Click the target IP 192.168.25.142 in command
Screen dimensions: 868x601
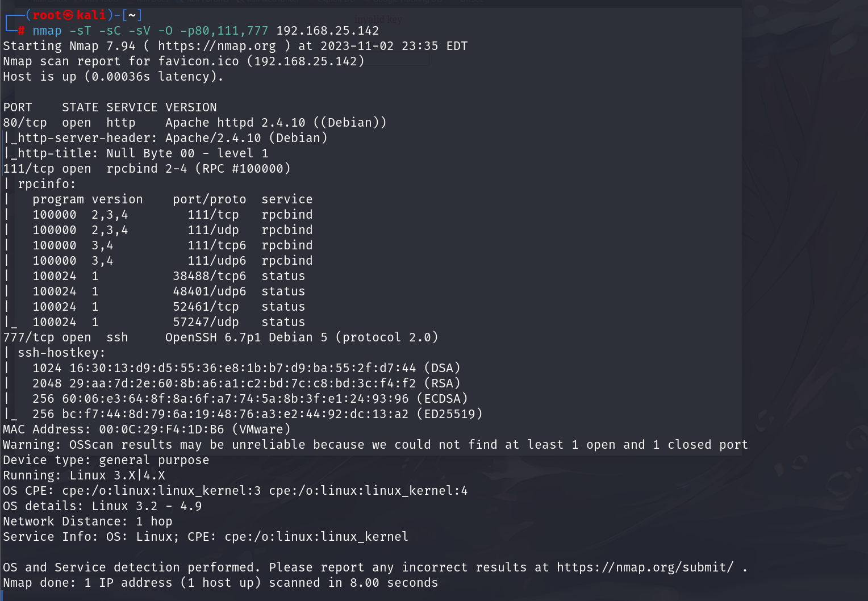(x=327, y=31)
